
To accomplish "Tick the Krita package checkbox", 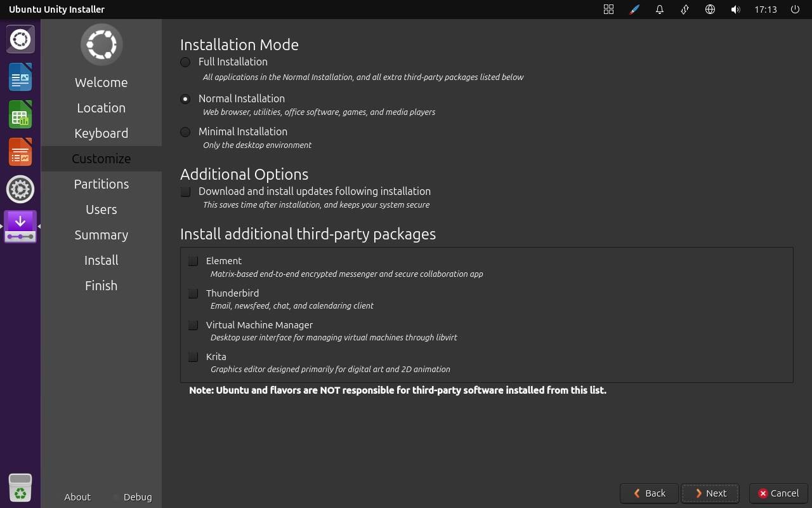I will [x=193, y=357].
